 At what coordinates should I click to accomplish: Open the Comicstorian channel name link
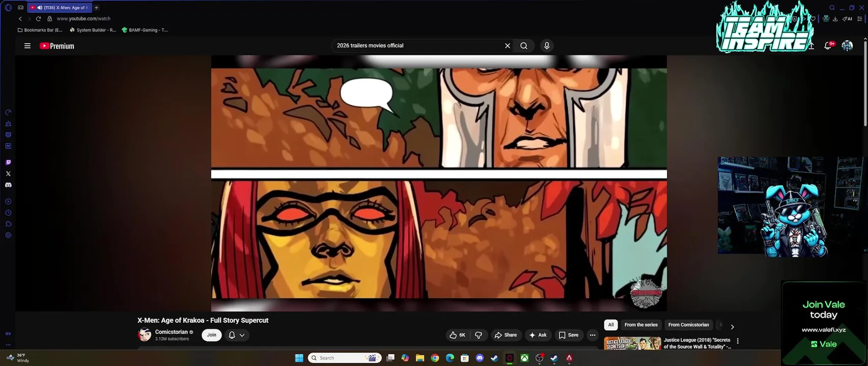point(171,332)
